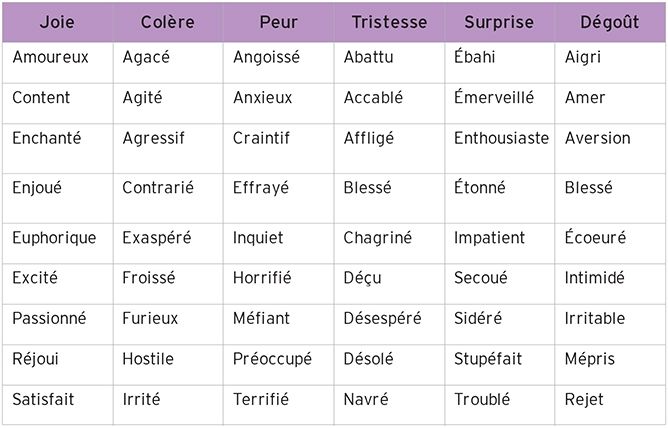Click the Enthousiaste cell
Screen dimensions: 668x428
point(501,138)
